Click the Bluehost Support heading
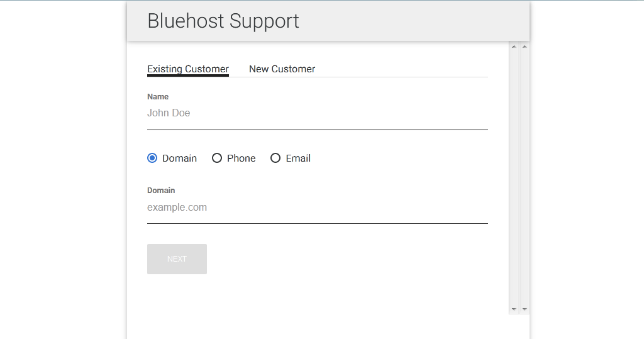 click(x=223, y=21)
